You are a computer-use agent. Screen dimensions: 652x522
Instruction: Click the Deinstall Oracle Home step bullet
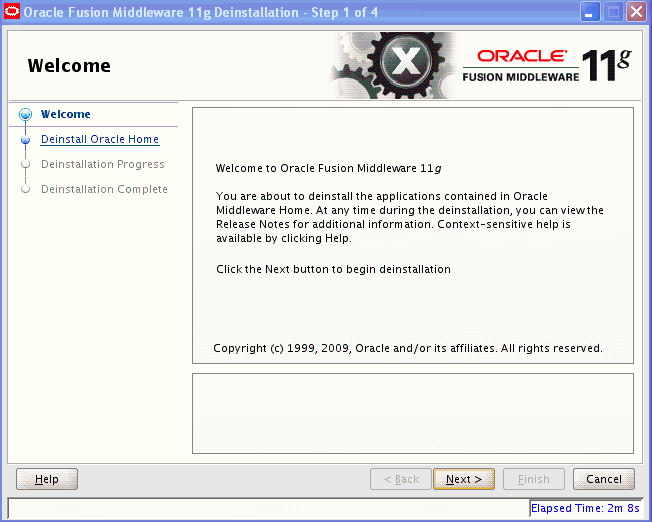point(25,139)
